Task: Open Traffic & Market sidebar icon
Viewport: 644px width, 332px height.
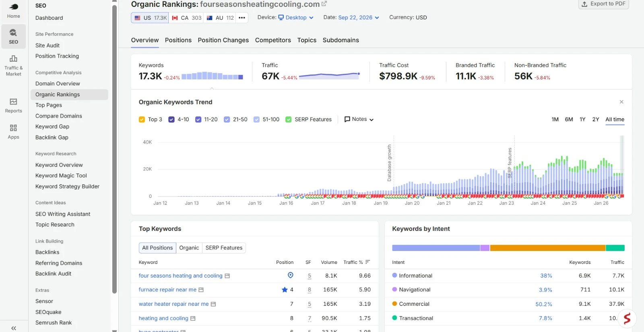Action: click(x=13, y=65)
